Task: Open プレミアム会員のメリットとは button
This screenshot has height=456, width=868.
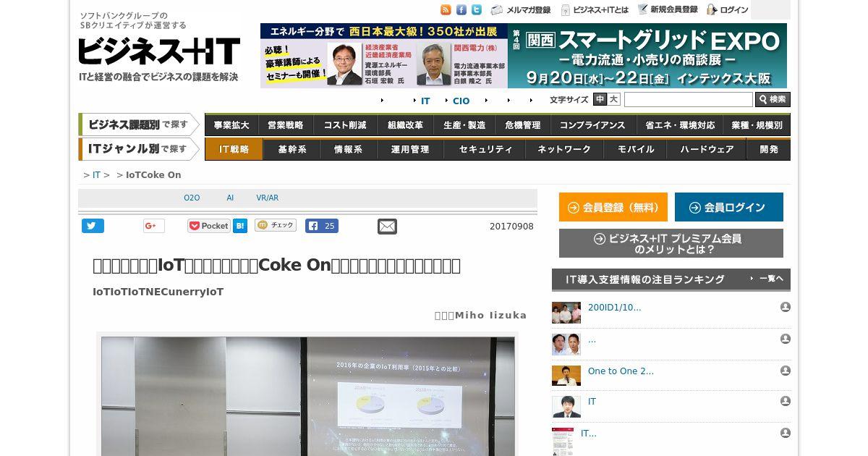Action: [671, 243]
